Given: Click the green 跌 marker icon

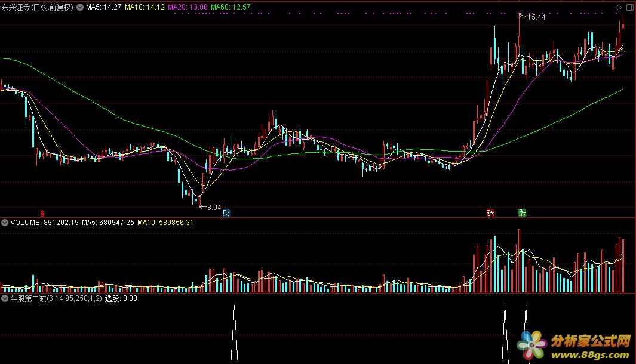Looking at the screenshot, I should coord(523,213).
